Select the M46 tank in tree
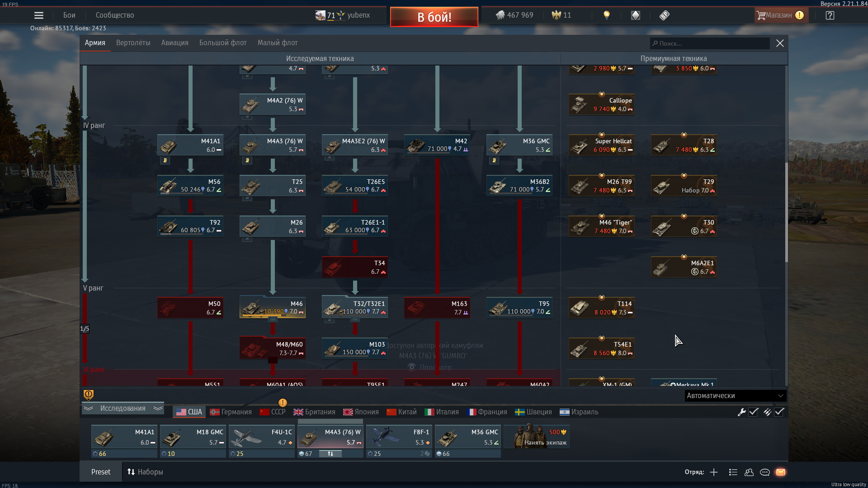Image resolution: width=868 pixels, height=488 pixels. point(273,308)
